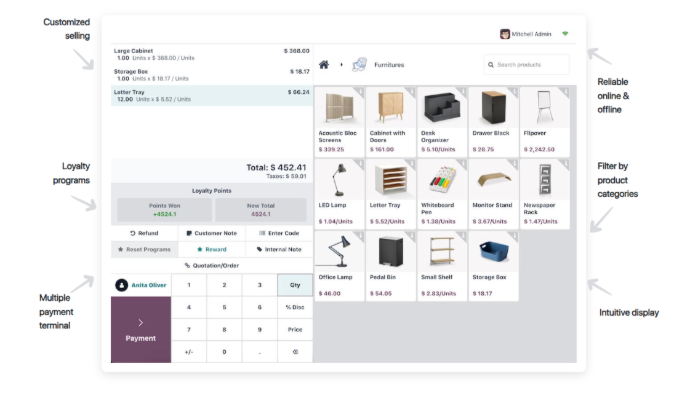Image resolution: width=690 pixels, height=395 pixels.
Task: Click the search magnifier icon
Action: [491, 65]
